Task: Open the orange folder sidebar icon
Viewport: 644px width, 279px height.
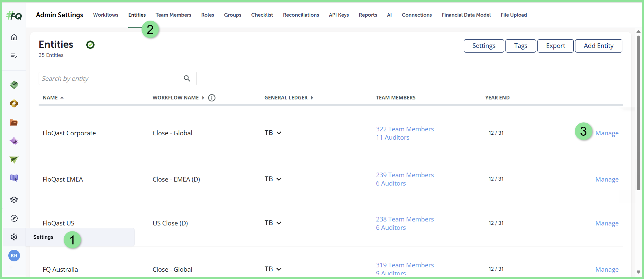Action: point(14,122)
